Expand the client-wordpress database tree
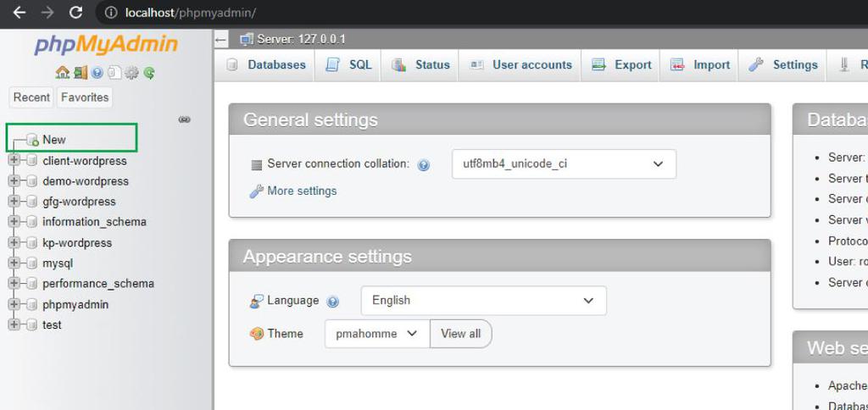 click(14, 160)
